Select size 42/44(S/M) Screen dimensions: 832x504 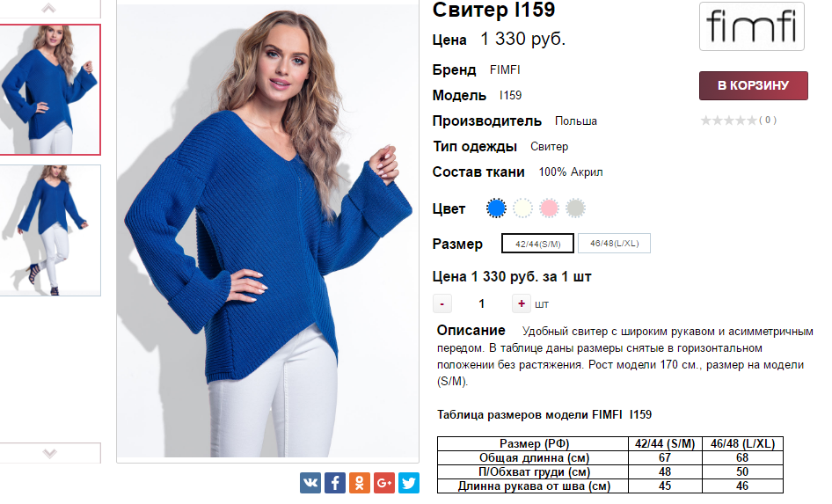(x=537, y=244)
